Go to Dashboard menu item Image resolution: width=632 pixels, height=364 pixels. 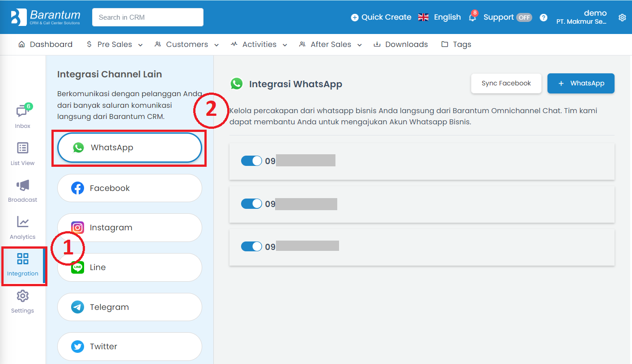point(46,44)
